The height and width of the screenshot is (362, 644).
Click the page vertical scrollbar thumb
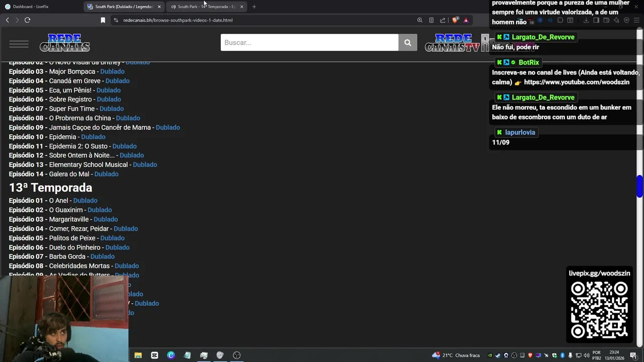639,187
